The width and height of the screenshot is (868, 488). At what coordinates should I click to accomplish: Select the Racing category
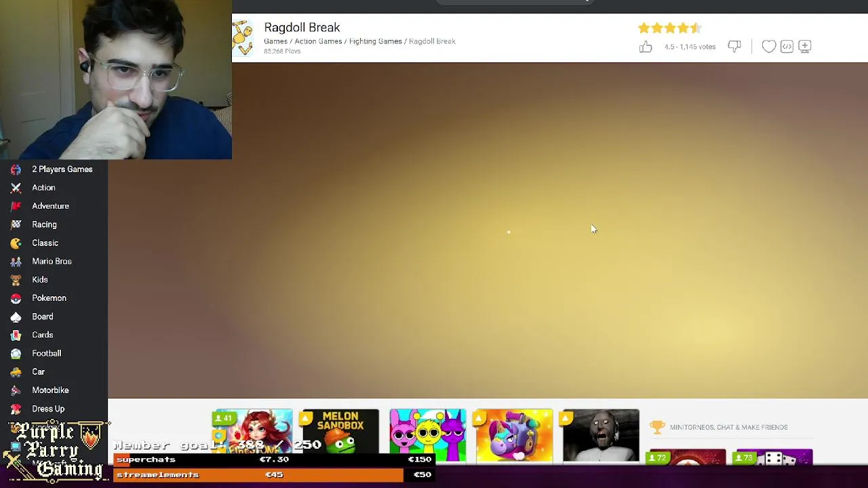point(44,224)
